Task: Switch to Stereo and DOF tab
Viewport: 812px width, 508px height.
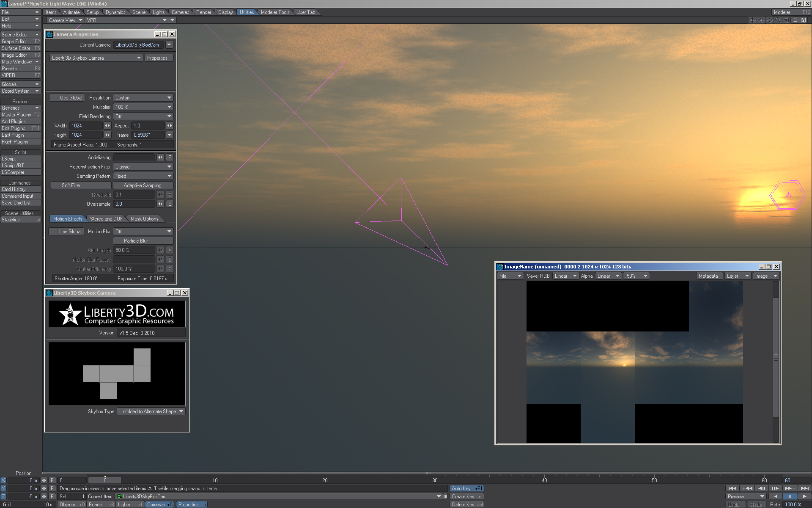Action: click(106, 219)
